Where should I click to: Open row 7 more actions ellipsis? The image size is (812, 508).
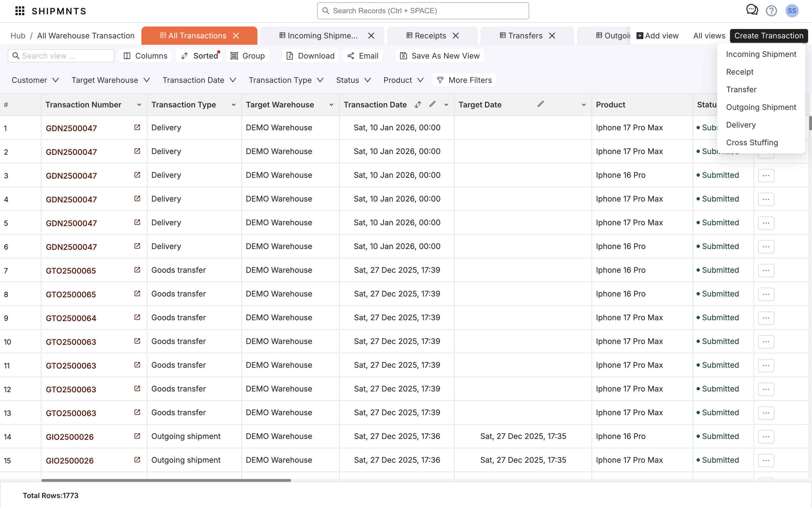click(x=766, y=271)
